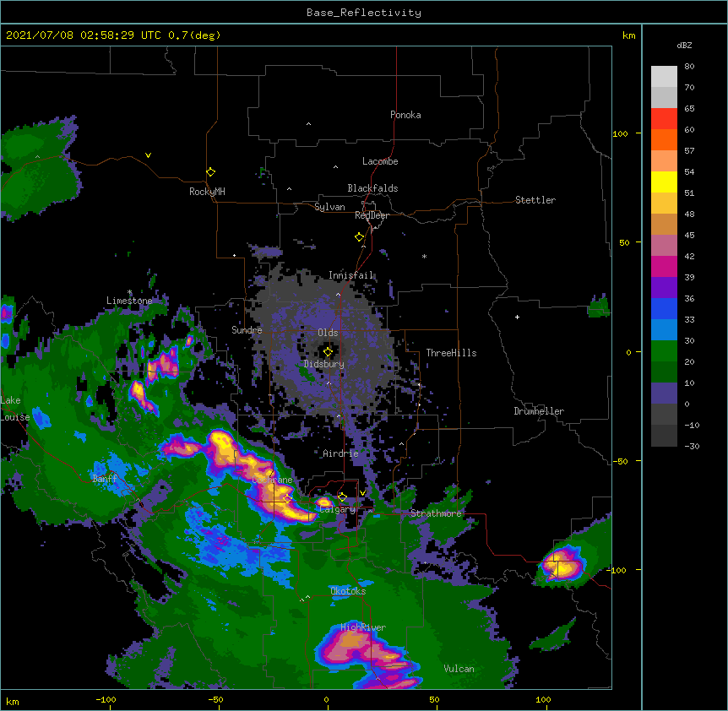Click the yellow V marker east of the northwest echo

pyautogui.click(x=148, y=155)
